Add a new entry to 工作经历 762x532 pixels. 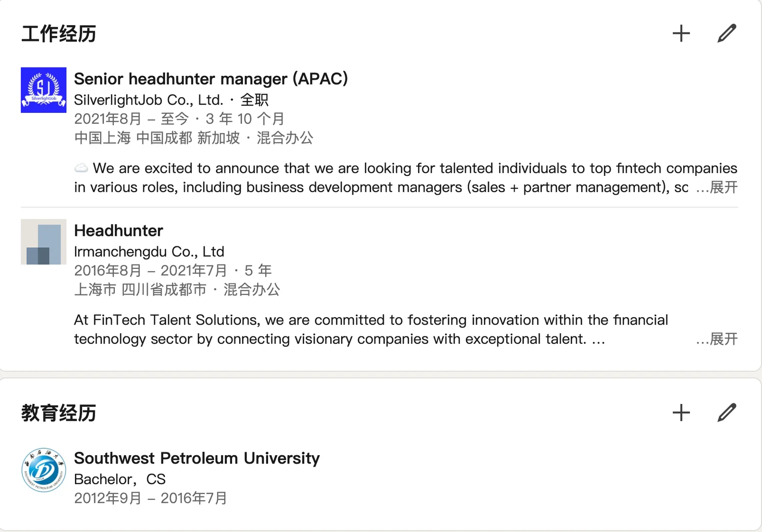[x=681, y=33]
